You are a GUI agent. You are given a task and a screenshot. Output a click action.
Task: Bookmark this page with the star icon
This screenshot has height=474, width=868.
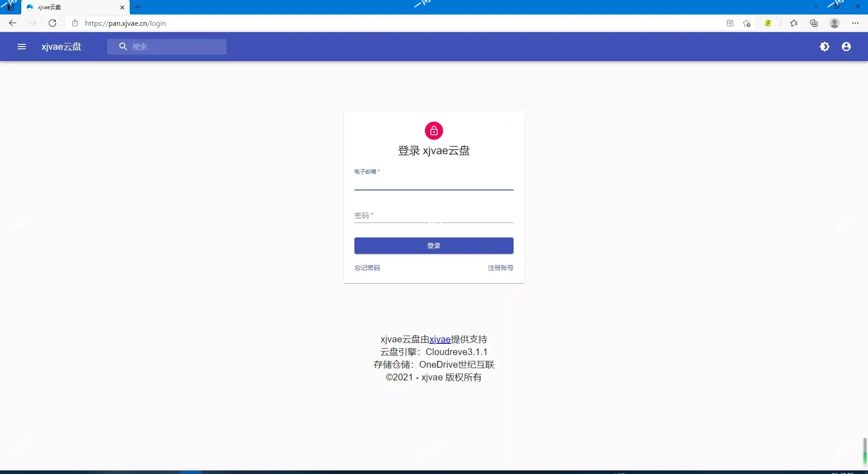coord(747,23)
